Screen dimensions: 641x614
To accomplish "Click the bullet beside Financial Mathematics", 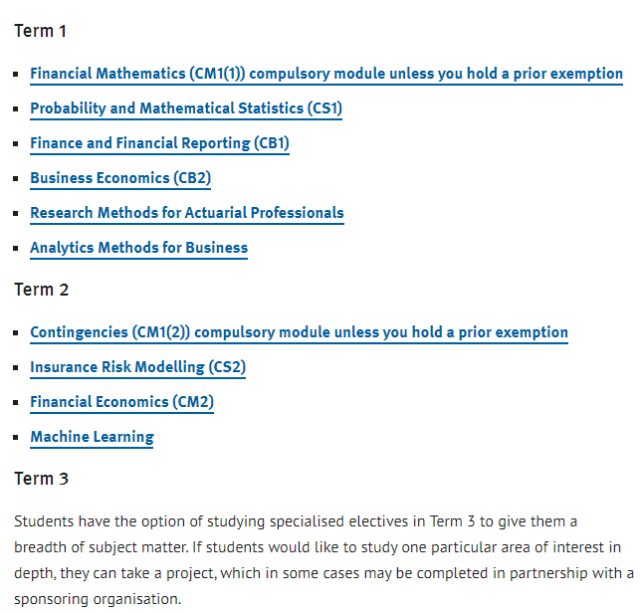I will 16,74.
